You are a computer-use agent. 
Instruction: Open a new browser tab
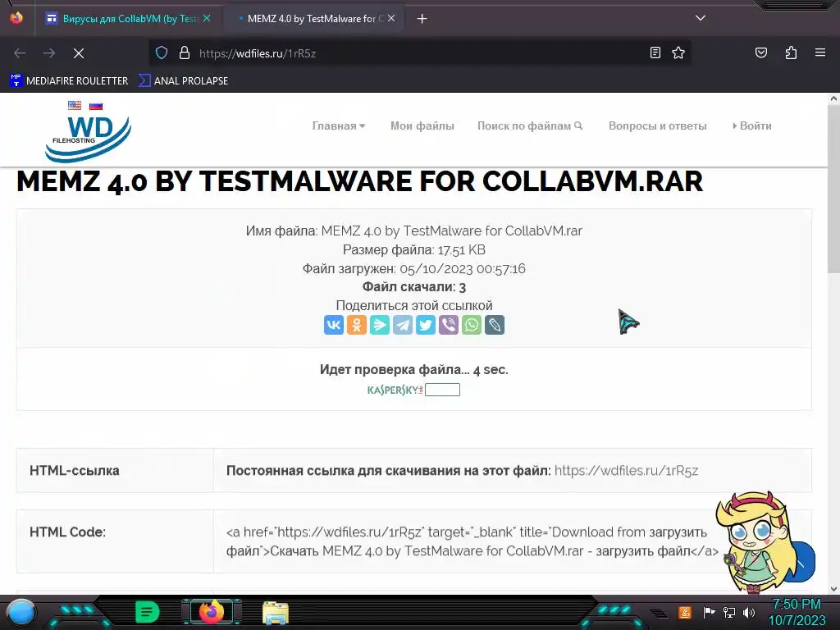422,19
